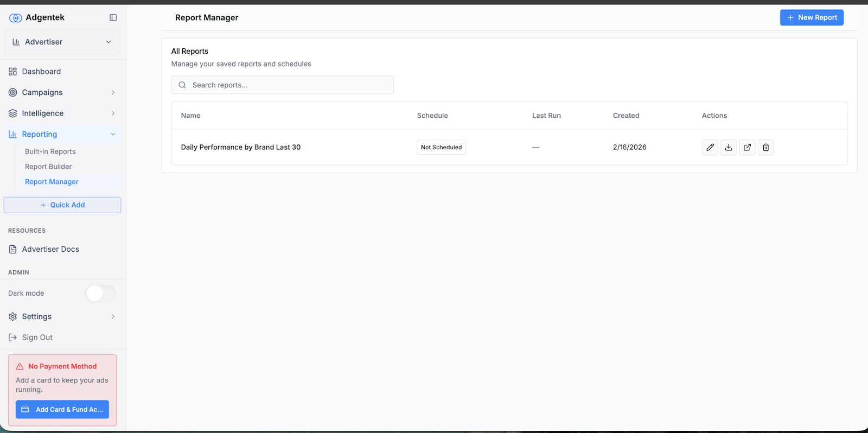Open the report using the external link icon
868x433 pixels.
[x=747, y=147]
